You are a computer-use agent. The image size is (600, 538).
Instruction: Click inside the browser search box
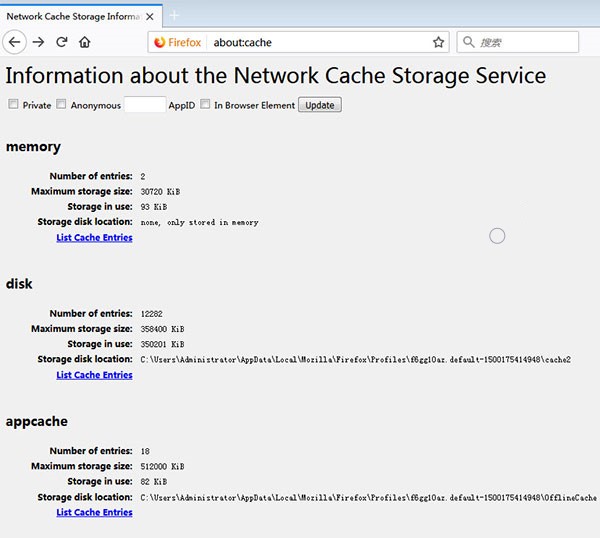(x=525, y=42)
